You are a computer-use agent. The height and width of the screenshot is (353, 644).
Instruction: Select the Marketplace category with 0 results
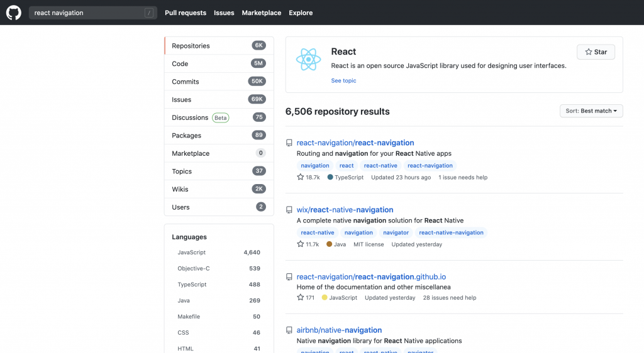(x=219, y=153)
